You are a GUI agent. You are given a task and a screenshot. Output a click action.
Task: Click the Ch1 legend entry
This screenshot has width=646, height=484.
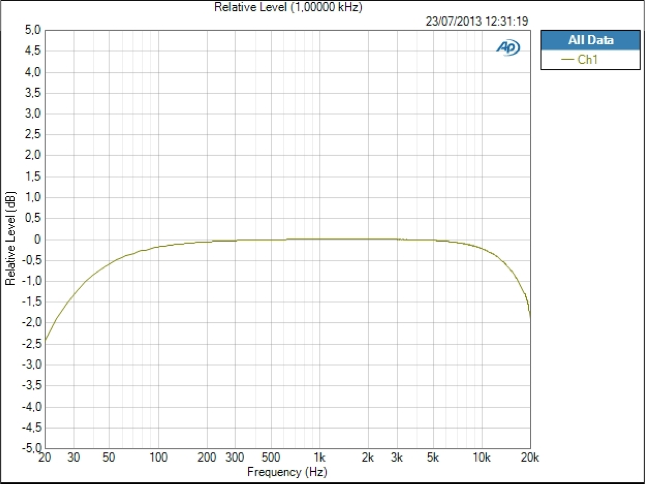coord(587,60)
